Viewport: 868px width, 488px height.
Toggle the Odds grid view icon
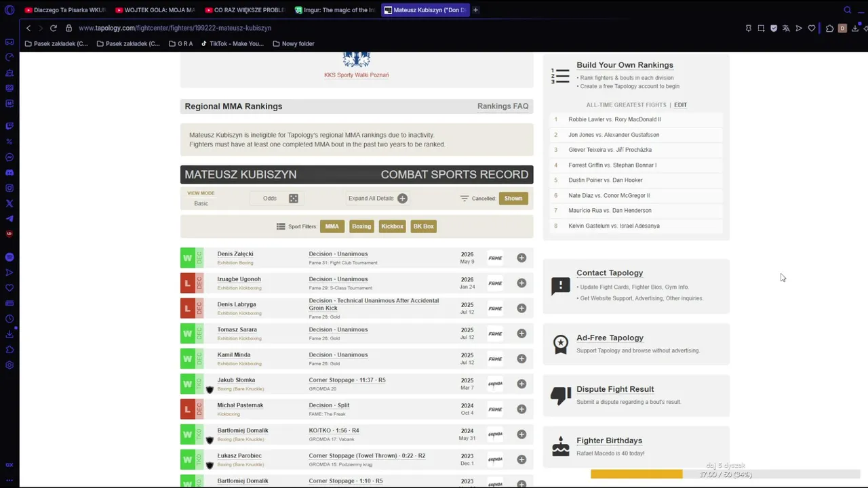click(294, 199)
